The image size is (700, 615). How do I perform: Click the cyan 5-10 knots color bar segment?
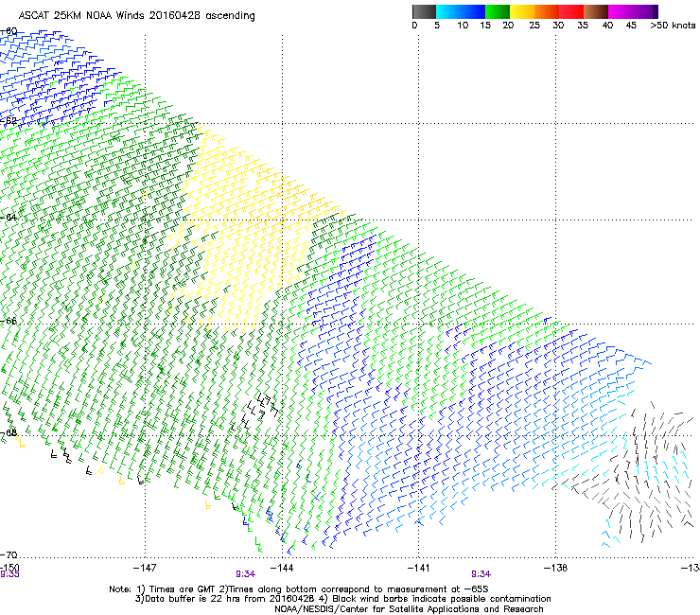point(448,11)
